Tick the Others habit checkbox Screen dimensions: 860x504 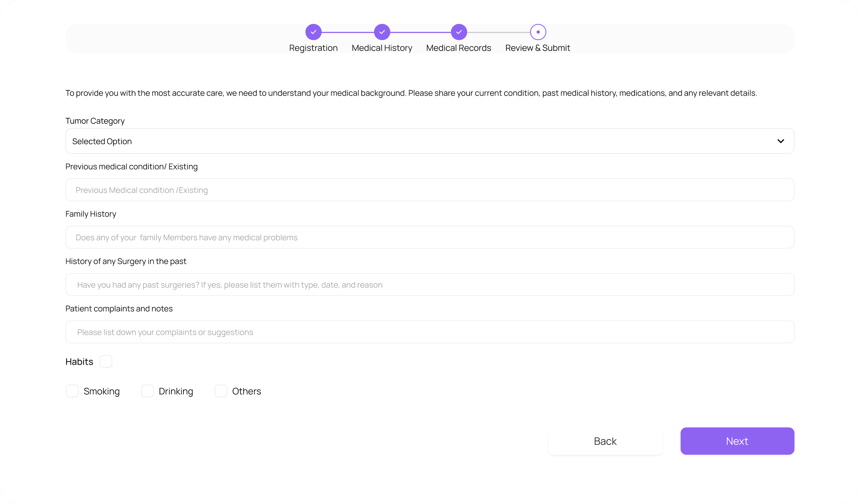click(x=221, y=391)
